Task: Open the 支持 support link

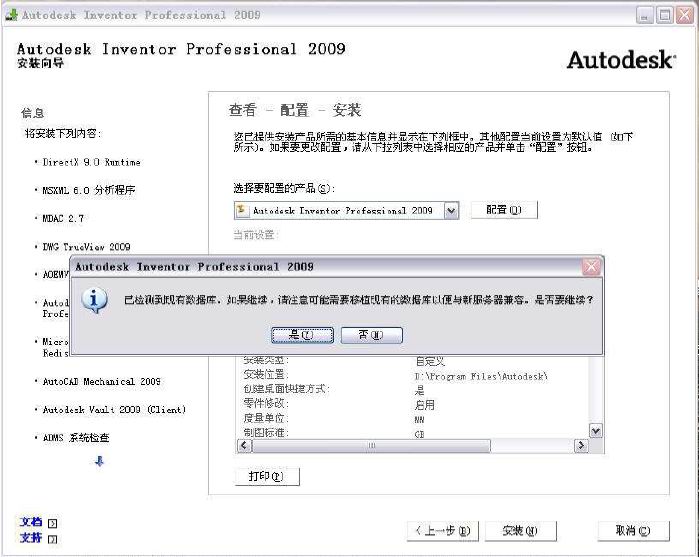Action: pyautogui.click(x=31, y=538)
